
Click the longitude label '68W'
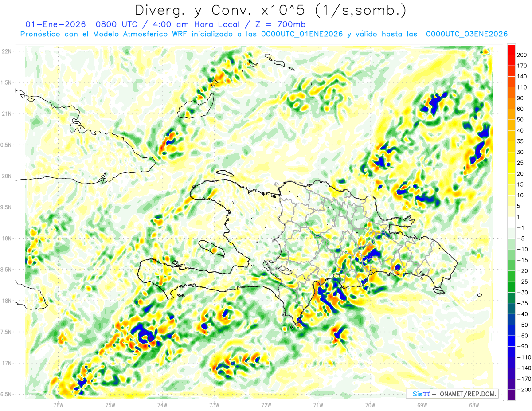click(474, 405)
